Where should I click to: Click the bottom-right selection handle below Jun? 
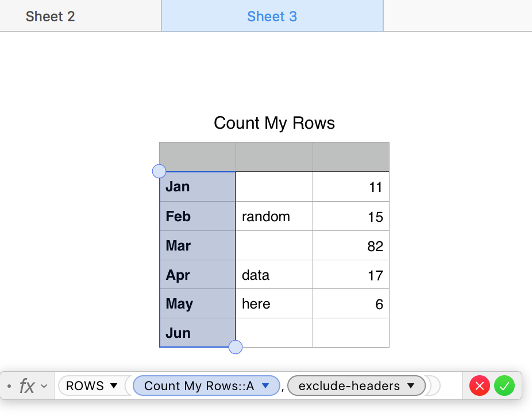(236, 347)
